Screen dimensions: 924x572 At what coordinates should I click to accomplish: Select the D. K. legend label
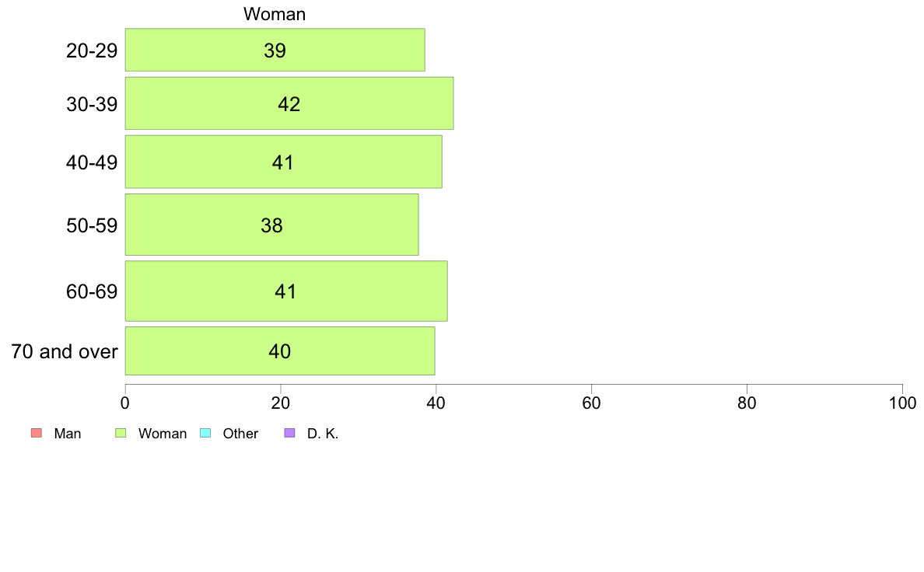tap(323, 434)
